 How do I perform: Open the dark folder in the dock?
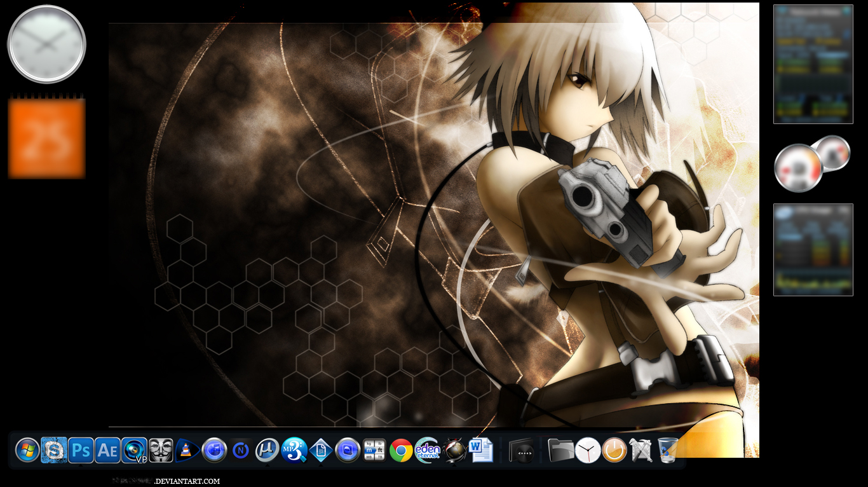[561, 450]
